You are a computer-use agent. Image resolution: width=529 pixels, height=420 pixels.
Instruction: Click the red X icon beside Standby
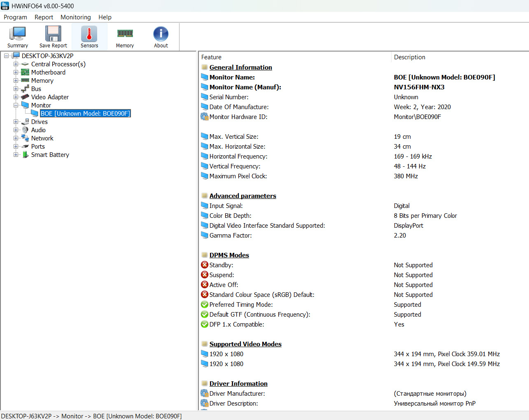tap(205, 265)
